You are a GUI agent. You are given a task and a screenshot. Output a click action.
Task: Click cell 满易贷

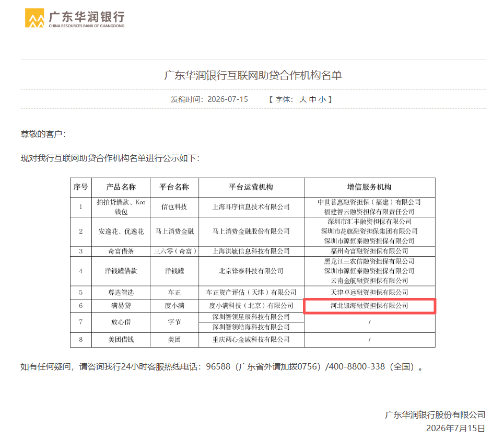[x=121, y=306]
